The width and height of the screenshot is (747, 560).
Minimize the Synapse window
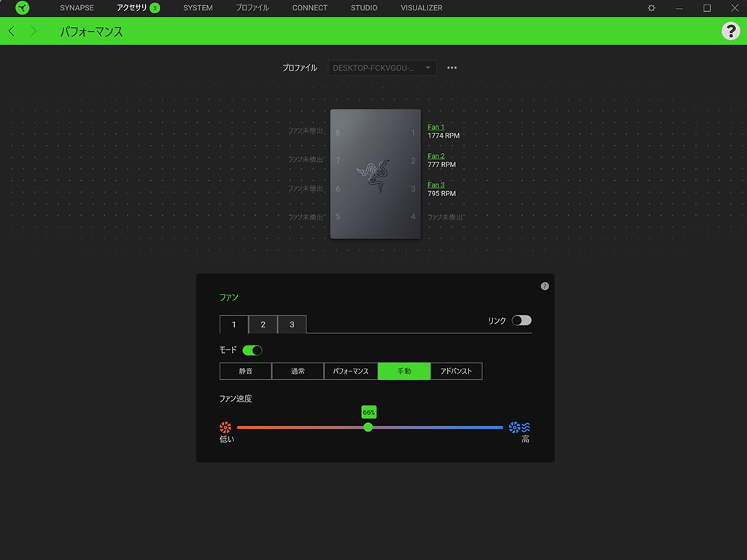pyautogui.click(x=679, y=8)
